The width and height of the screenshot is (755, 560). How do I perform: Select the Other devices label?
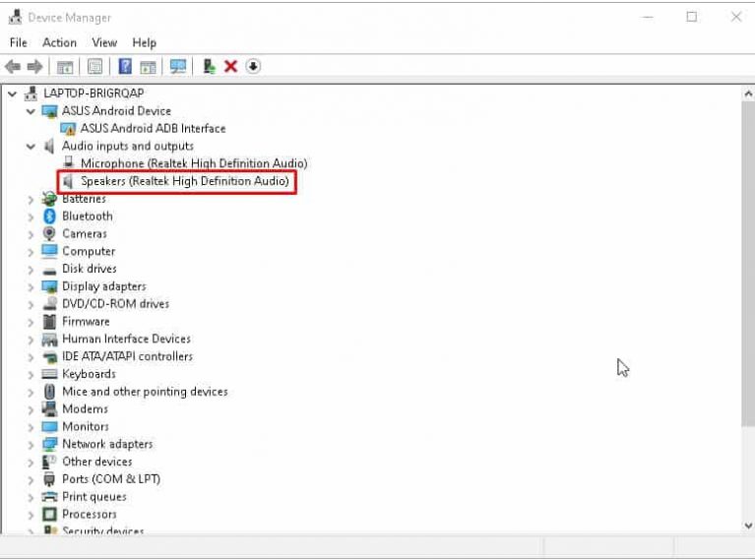point(96,462)
